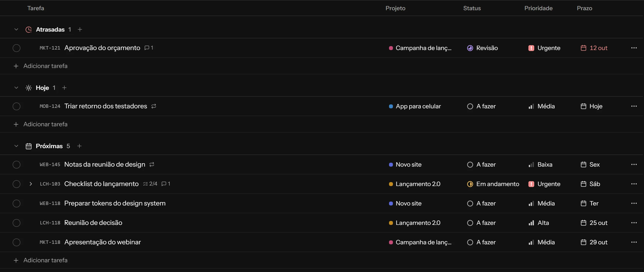The width and height of the screenshot is (644, 272).
Task: Click the plus icon next to Próximas
Action: 79,146
